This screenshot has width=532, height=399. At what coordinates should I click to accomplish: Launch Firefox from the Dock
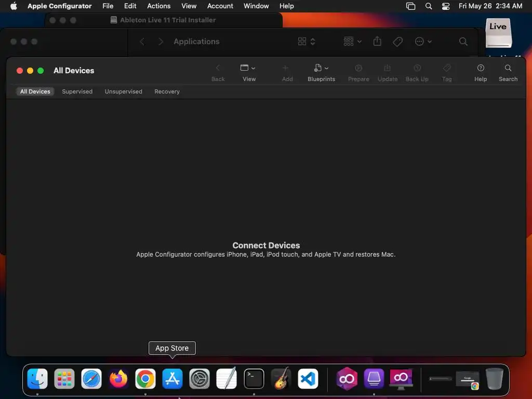[118, 378]
